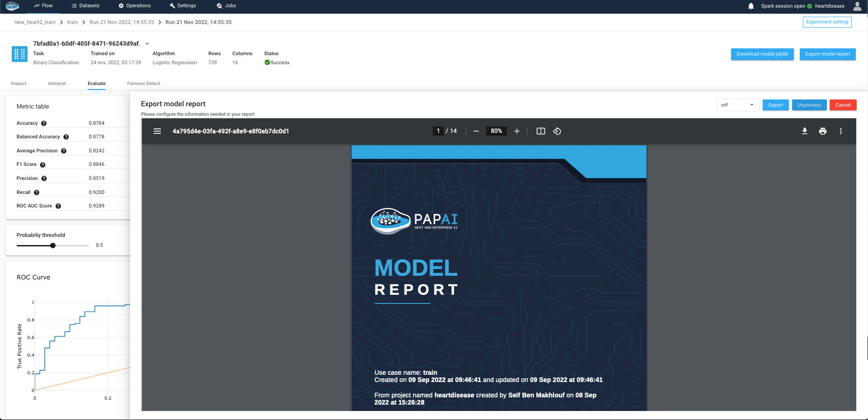Open the PDF viewer sidebar menu
868x420 pixels.
(157, 131)
